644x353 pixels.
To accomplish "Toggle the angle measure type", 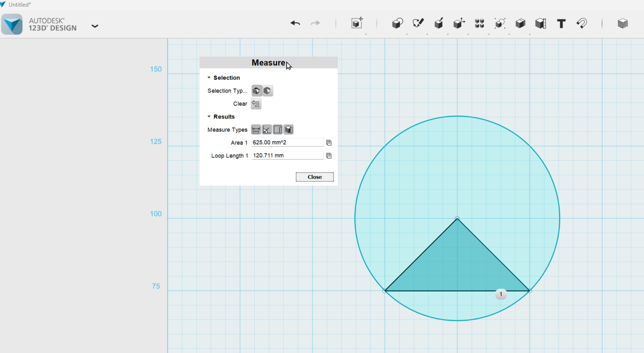I will click(267, 129).
